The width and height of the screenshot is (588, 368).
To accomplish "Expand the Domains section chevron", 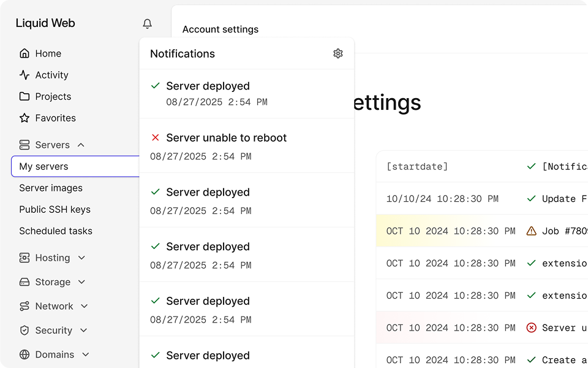I will [86, 355].
